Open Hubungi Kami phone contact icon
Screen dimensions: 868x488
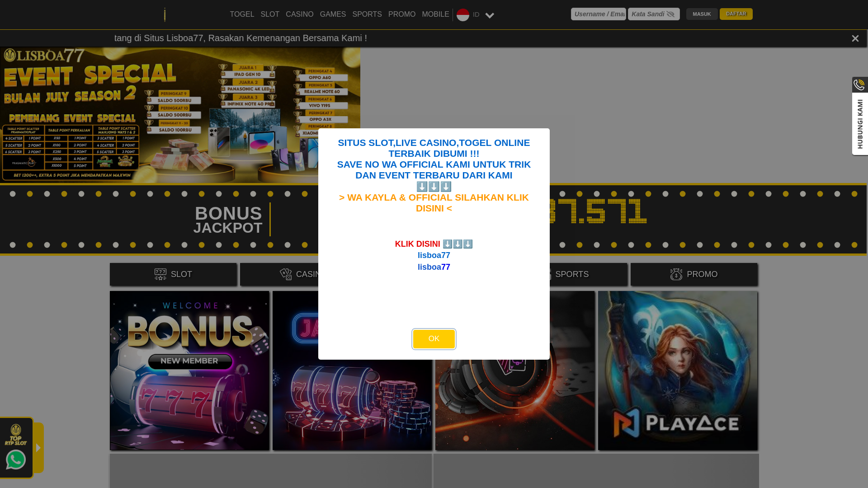(x=859, y=84)
